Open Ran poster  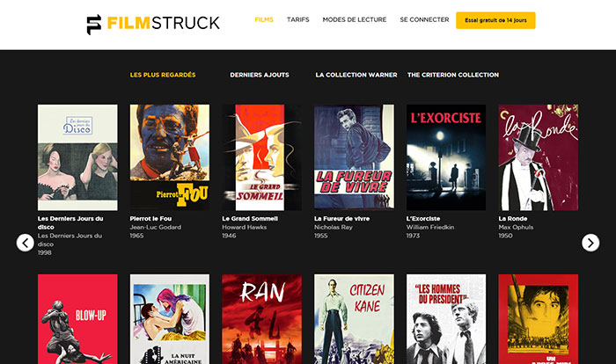[x=261, y=319]
